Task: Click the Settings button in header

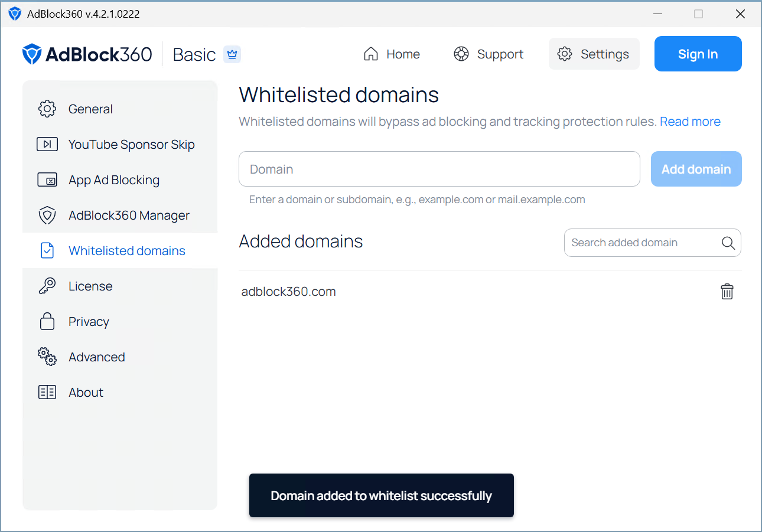Action: (x=594, y=54)
